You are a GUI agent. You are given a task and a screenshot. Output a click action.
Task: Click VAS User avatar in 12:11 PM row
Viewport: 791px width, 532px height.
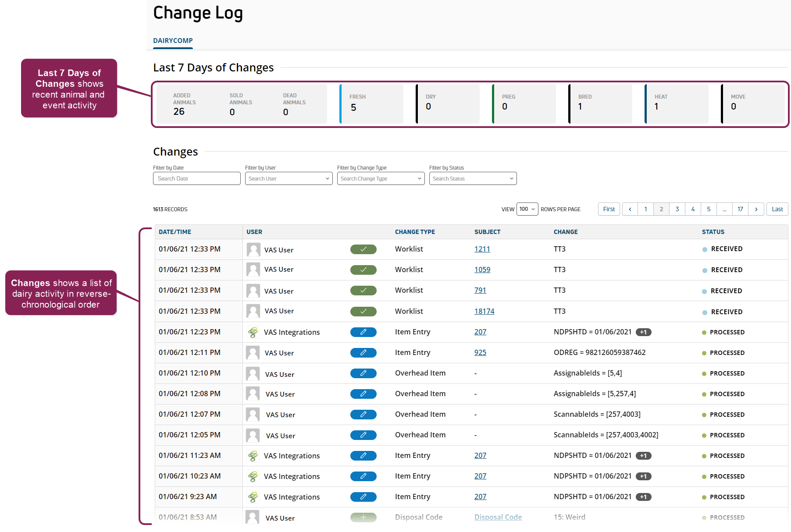253,353
